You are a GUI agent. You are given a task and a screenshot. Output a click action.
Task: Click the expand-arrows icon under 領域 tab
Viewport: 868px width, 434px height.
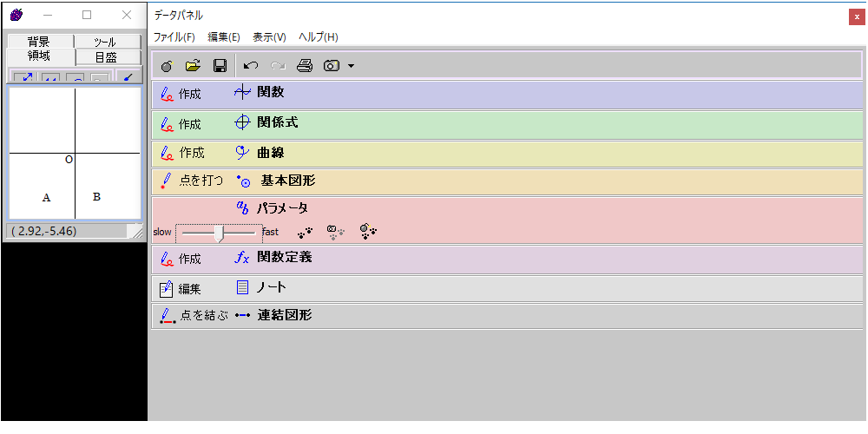click(27, 78)
